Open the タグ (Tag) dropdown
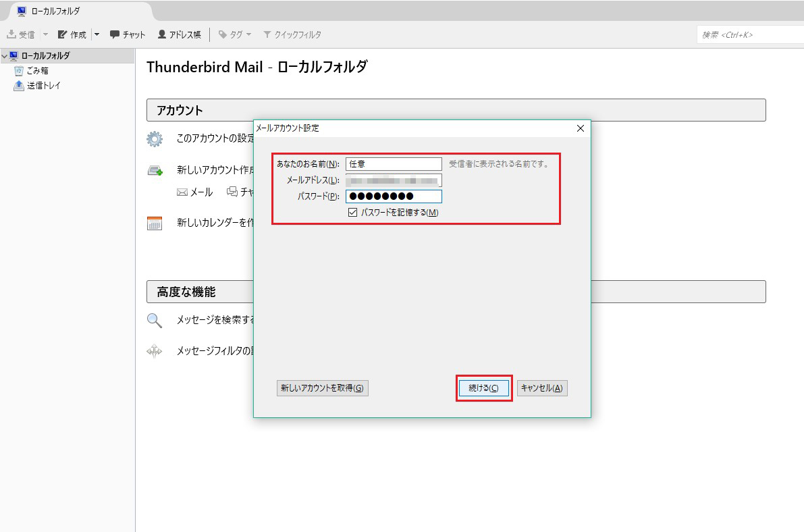Image resolution: width=804 pixels, height=532 pixels. [235, 34]
